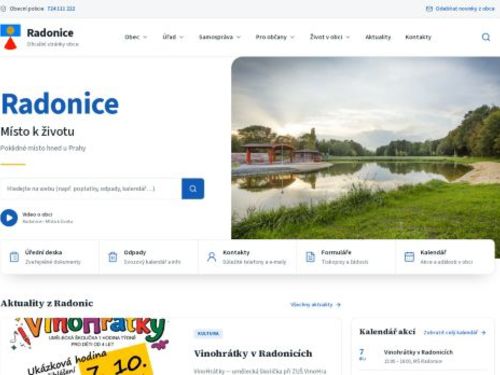Click arrow next to Všechny aktuality

pyautogui.click(x=338, y=305)
